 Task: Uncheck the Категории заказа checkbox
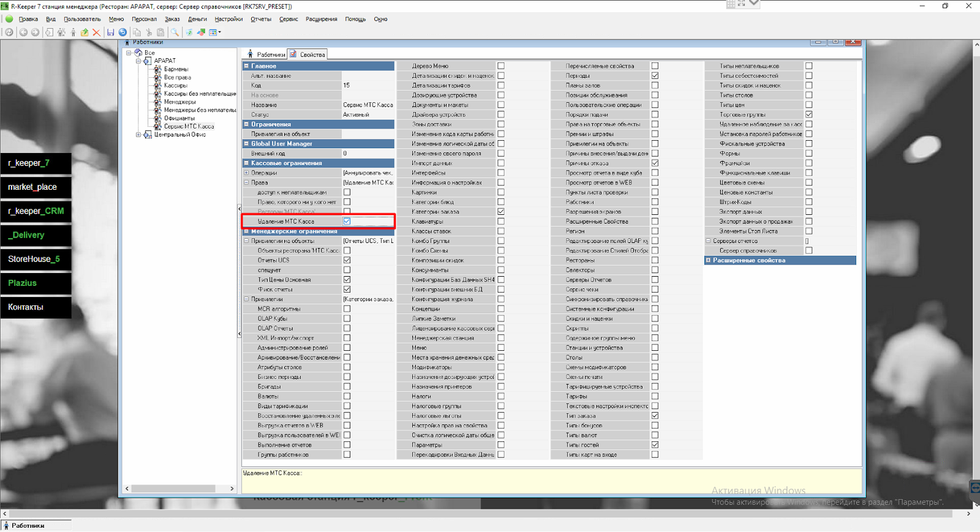(x=501, y=212)
